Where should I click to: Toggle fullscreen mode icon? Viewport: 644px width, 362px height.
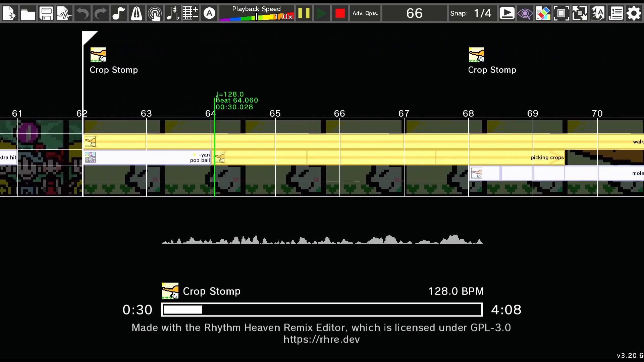pos(561,14)
